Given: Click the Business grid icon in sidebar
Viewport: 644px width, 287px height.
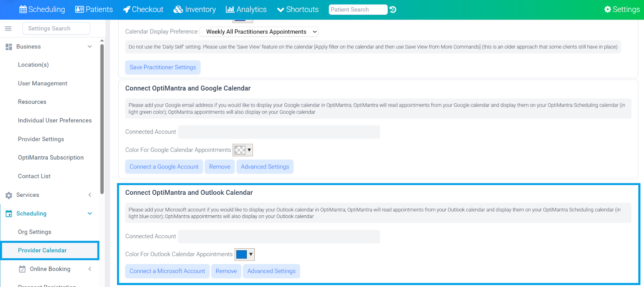Looking at the screenshot, I should click(x=9, y=47).
